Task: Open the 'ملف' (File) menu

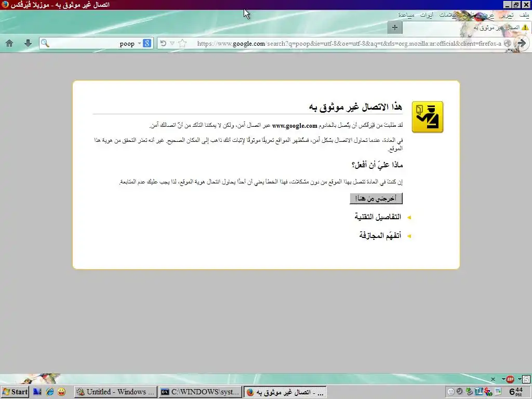Action: click(x=524, y=15)
